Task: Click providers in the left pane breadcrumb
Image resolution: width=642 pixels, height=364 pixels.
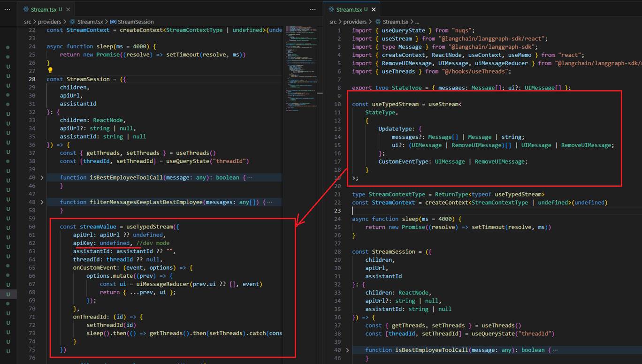Action: [x=50, y=22]
